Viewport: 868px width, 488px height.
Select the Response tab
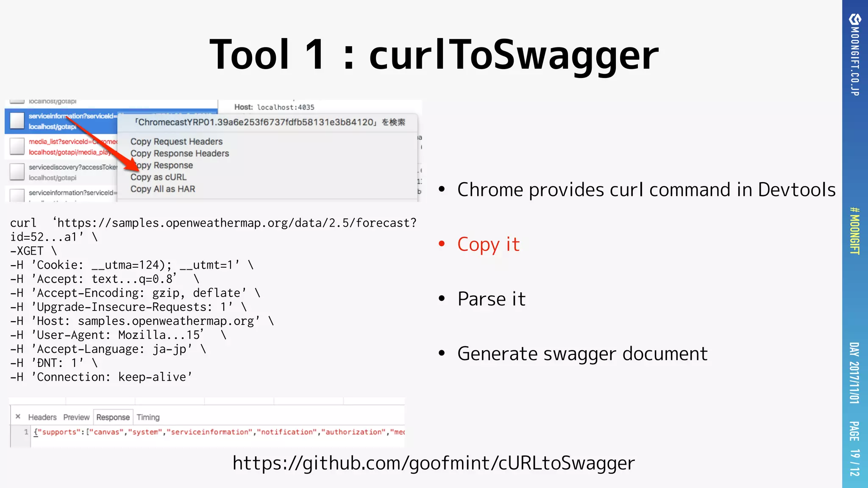(113, 417)
